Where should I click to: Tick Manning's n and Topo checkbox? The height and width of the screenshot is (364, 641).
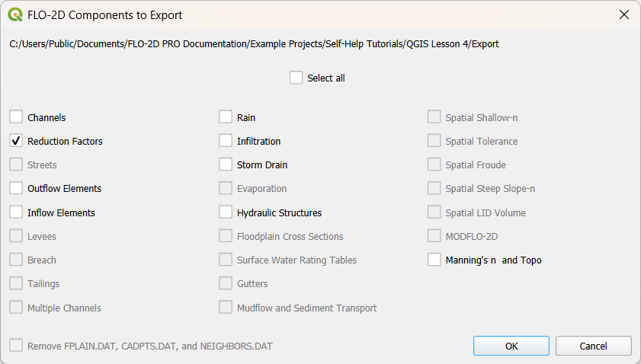(434, 260)
